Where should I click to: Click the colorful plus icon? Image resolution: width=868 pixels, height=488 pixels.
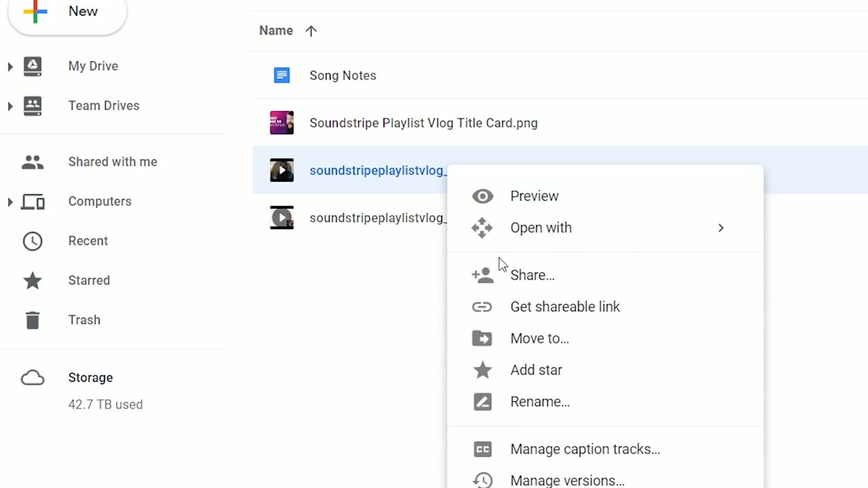coord(35,11)
